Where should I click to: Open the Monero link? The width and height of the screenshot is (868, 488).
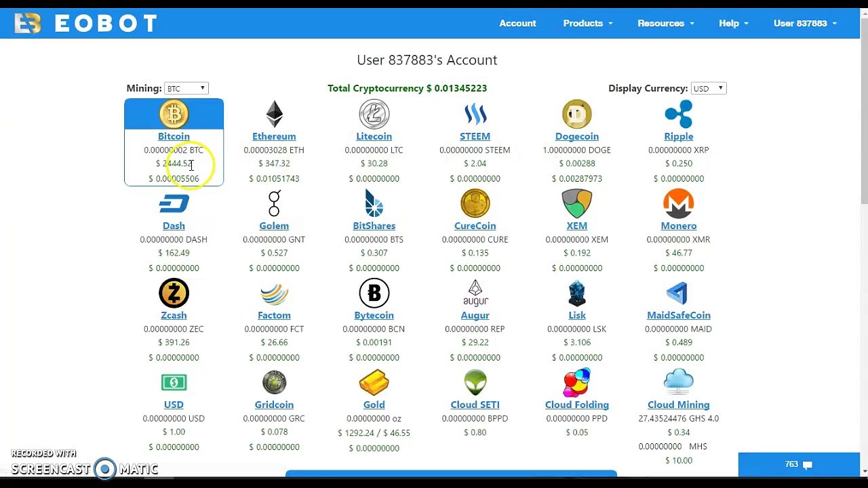(678, 226)
